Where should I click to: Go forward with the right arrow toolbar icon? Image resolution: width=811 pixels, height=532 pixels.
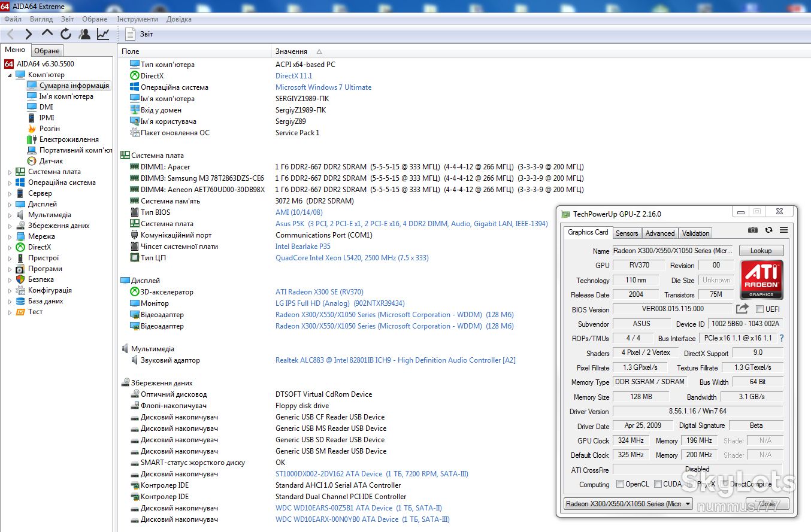[29, 34]
